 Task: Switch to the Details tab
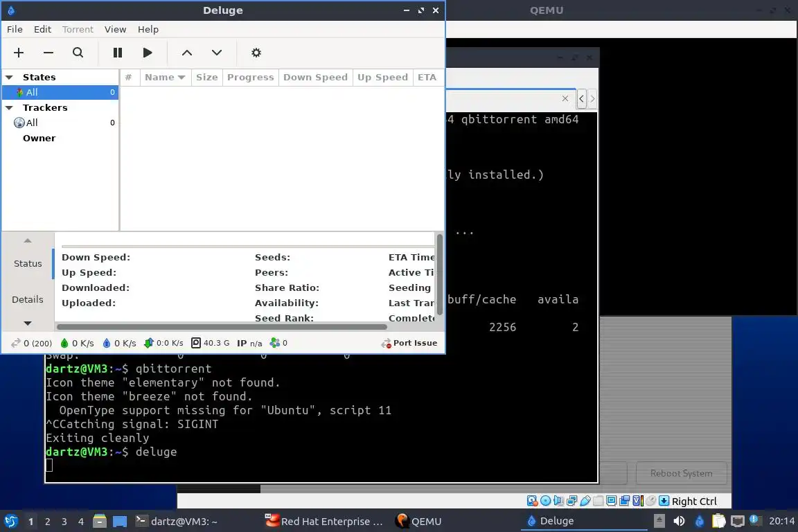point(28,299)
